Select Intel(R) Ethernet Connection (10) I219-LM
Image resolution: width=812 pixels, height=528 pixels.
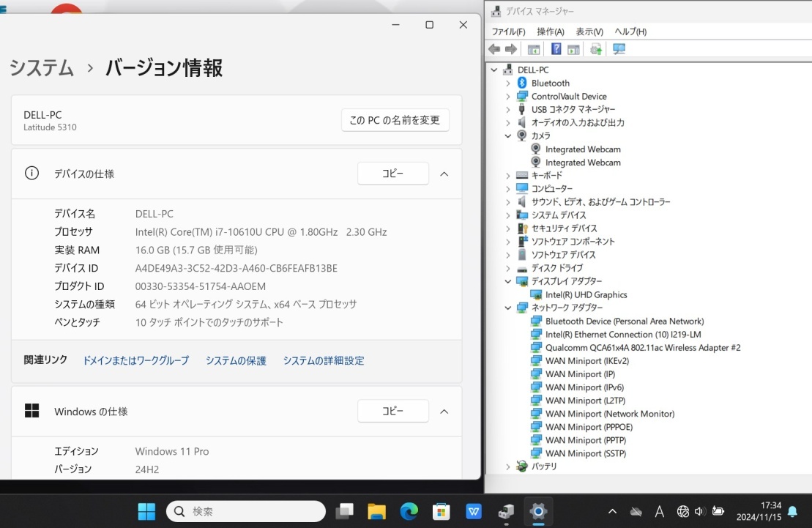click(623, 335)
